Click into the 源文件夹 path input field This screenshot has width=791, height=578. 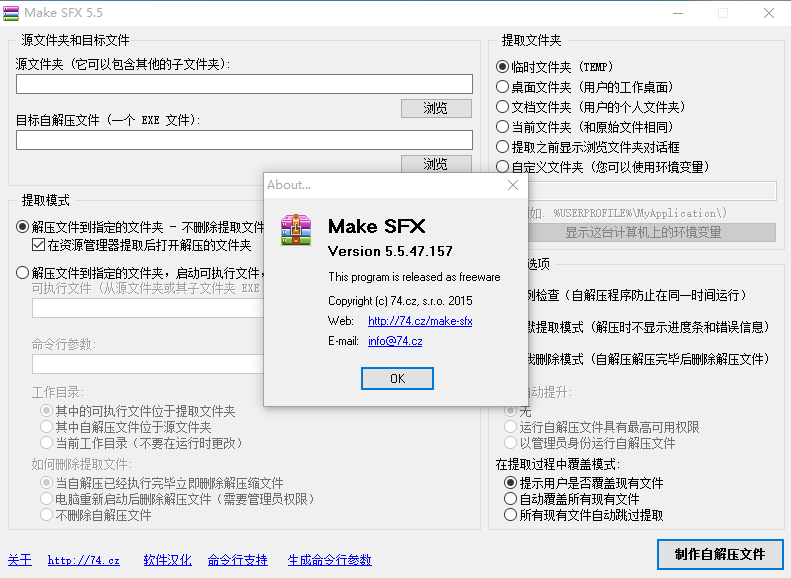(244, 84)
